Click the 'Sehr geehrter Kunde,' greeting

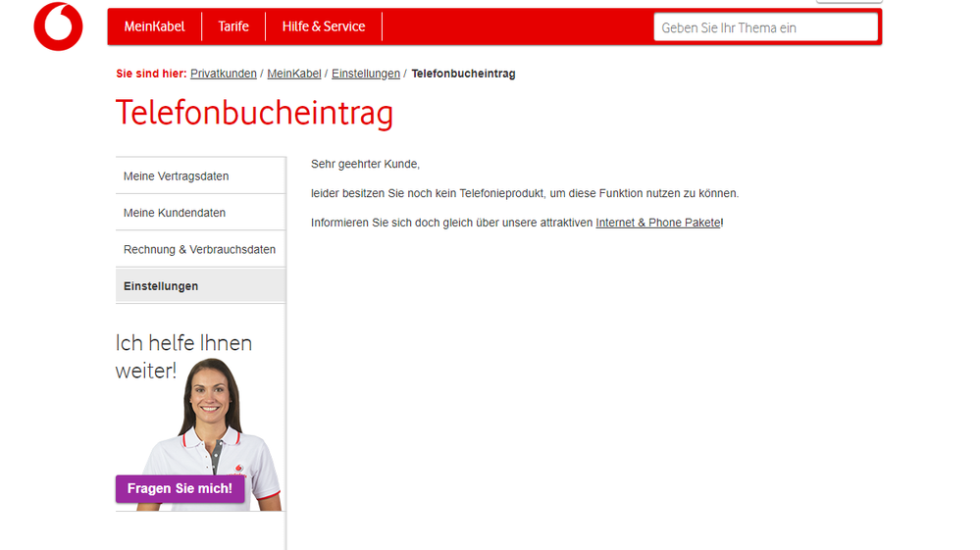365,164
